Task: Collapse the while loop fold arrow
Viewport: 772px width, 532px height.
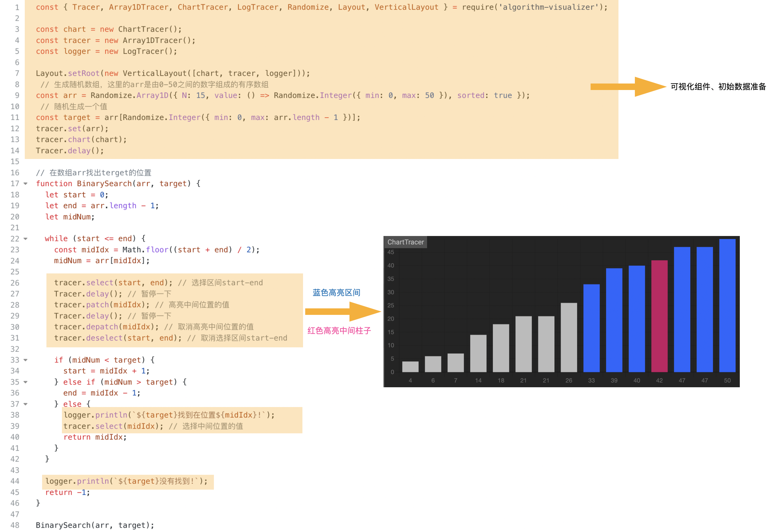Action: tap(25, 239)
